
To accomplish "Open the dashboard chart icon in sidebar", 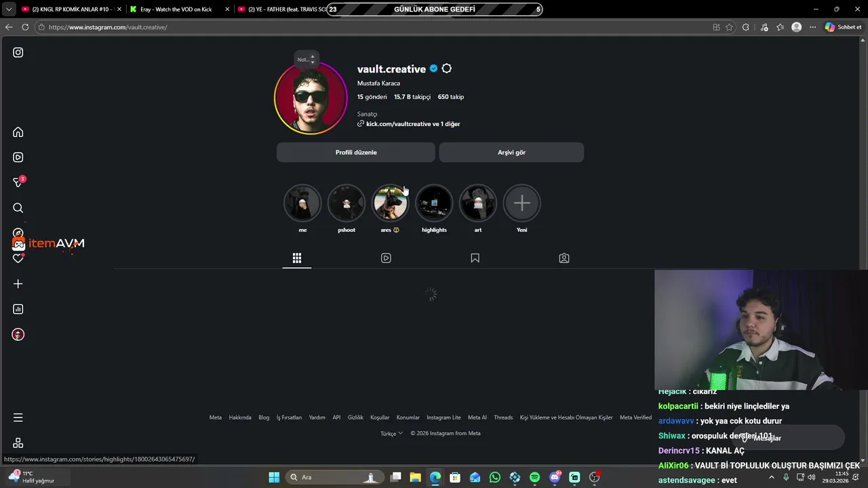I will click(x=18, y=309).
